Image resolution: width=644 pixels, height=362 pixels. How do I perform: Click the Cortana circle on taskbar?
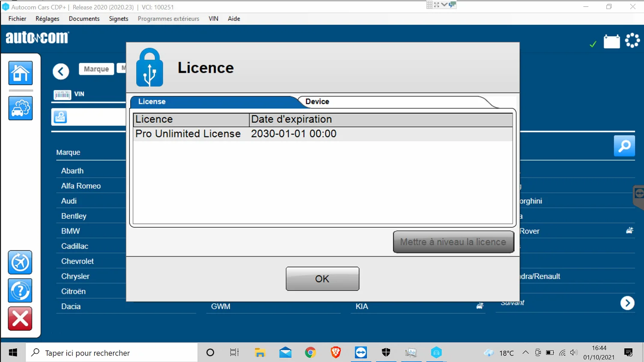(x=210, y=353)
